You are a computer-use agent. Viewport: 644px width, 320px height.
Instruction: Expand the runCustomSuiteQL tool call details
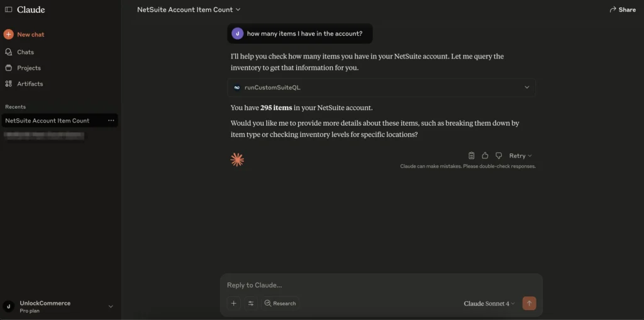[x=527, y=87]
